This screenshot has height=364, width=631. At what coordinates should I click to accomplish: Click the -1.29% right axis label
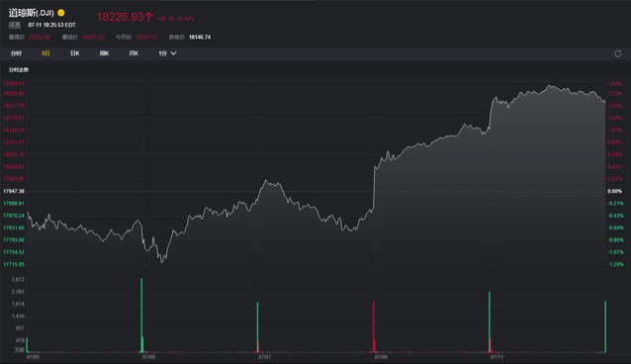616,264
